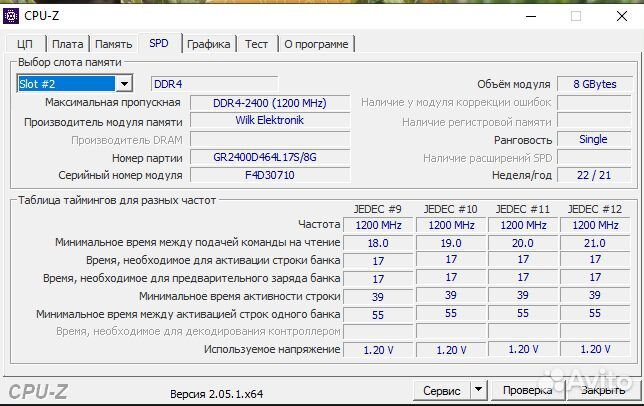Click the serial number F4D30710
Viewport: 644px width, 406px height.
click(x=270, y=175)
